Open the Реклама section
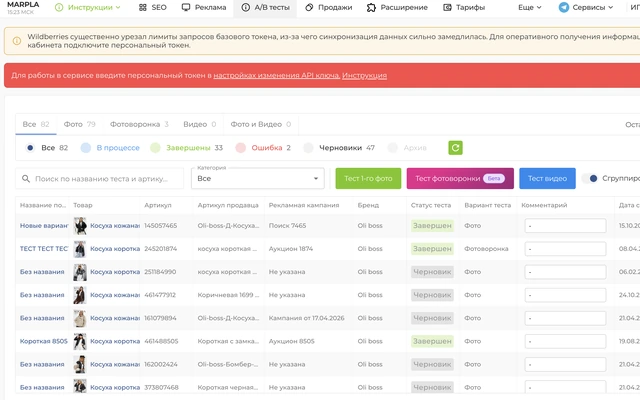The height and width of the screenshot is (400, 640). 204,7
